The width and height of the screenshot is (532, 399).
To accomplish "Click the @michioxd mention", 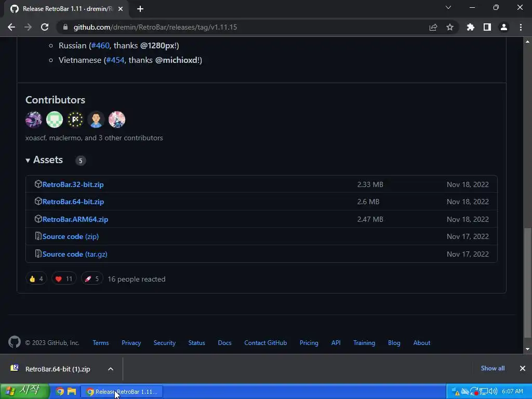I will (x=177, y=60).
